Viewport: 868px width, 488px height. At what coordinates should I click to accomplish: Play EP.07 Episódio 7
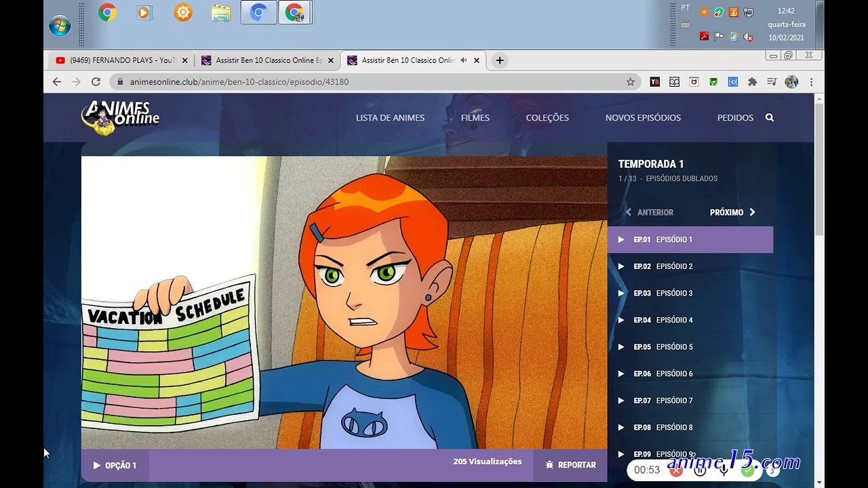click(690, 401)
